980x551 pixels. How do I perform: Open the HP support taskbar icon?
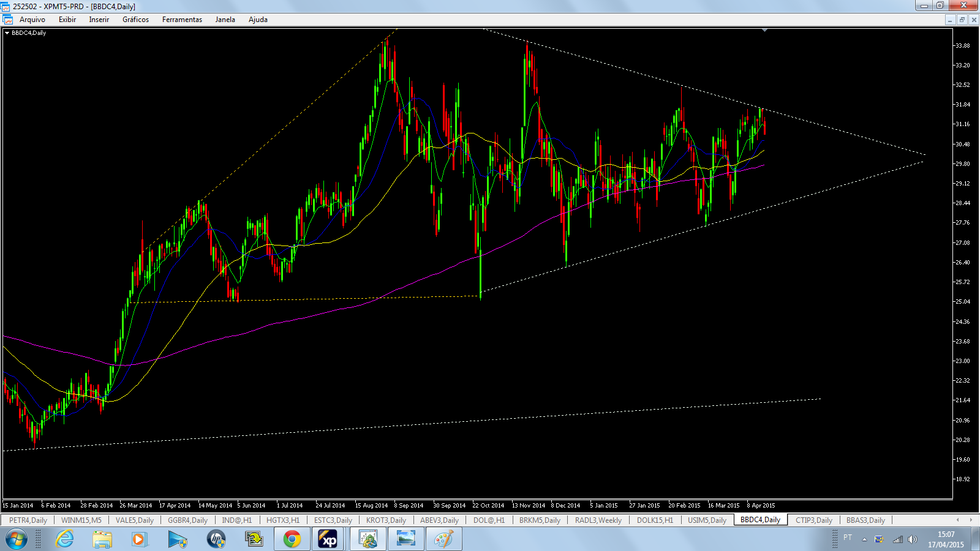tap(216, 539)
